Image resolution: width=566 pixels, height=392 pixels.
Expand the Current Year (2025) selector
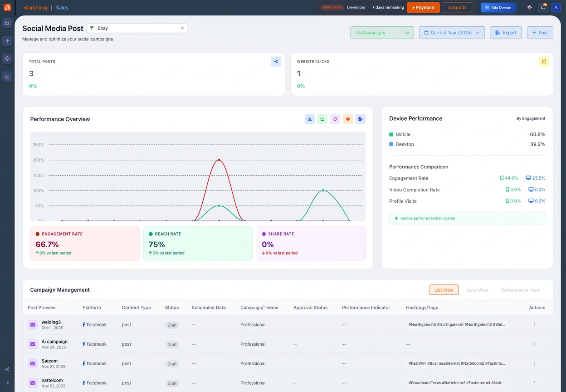[452, 33]
